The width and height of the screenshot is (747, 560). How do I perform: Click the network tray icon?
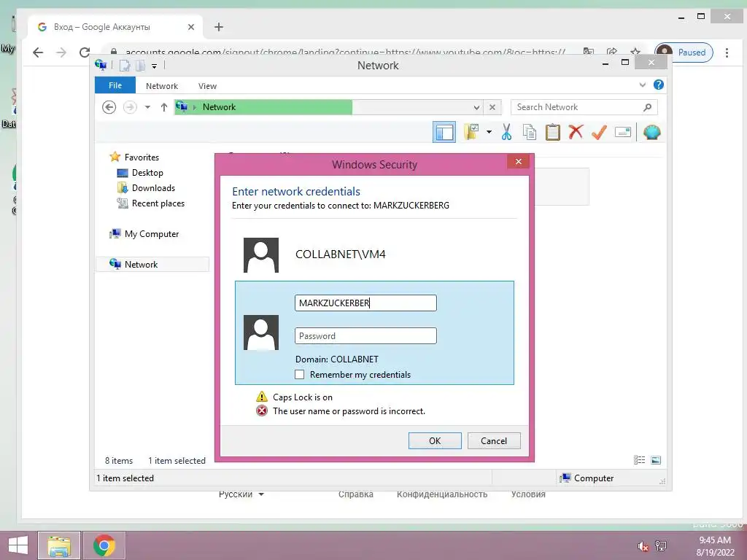pos(661,546)
